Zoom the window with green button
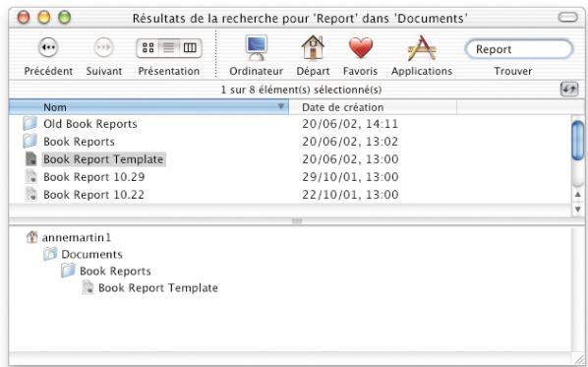This screenshot has width=588, height=367. 65,18
